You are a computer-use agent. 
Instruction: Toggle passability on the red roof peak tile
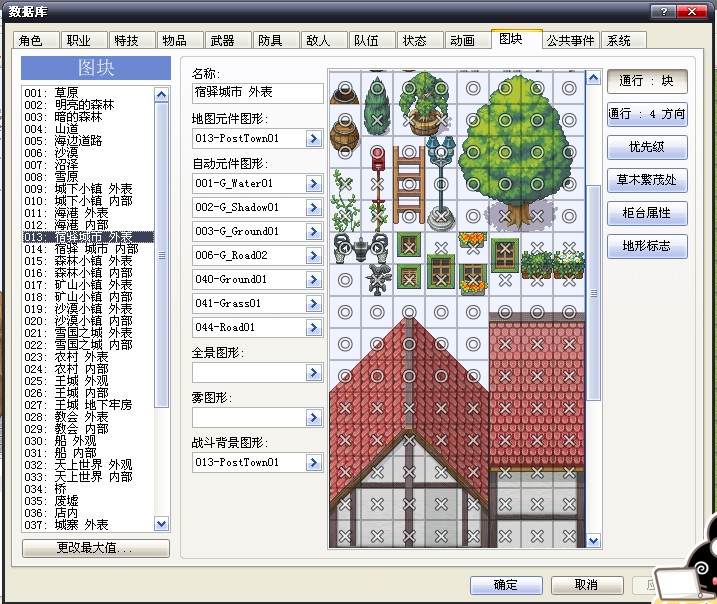(x=409, y=312)
